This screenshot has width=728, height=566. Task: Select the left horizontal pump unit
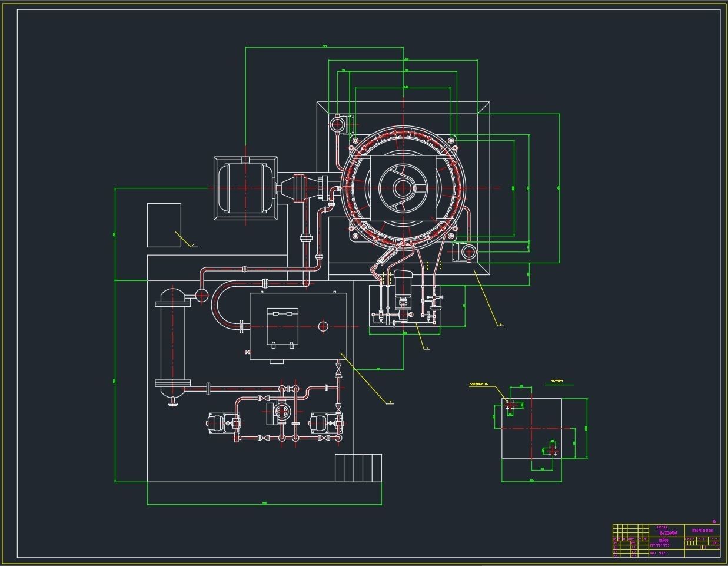[224, 423]
